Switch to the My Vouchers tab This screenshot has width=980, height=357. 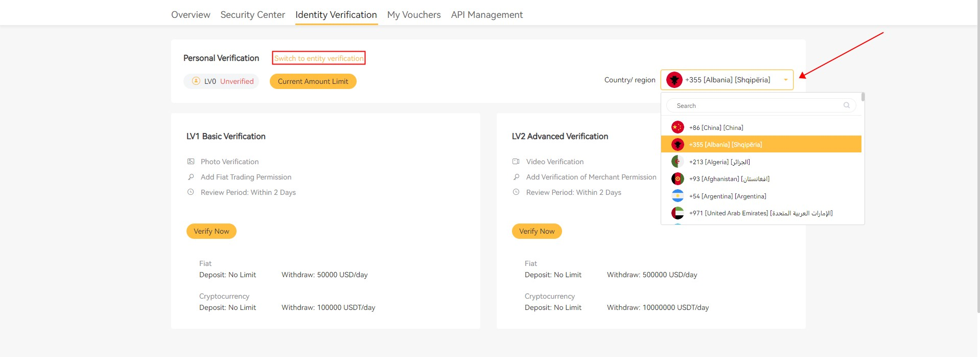click(413, 15)
